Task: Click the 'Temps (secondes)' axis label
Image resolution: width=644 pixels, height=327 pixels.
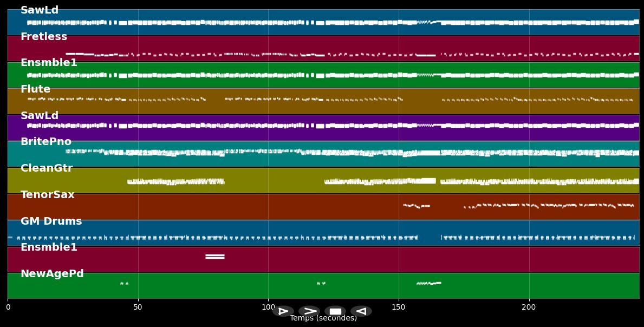Action: coord(323,318)
